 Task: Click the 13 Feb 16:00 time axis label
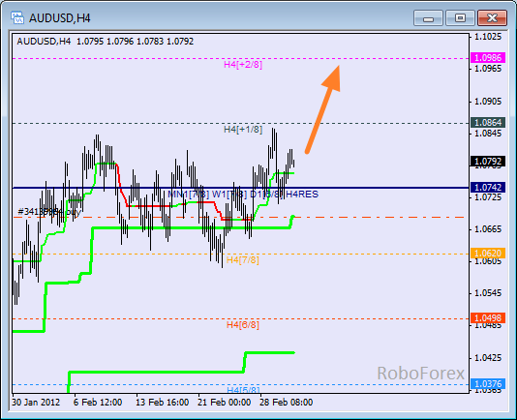click(x=163, y=403)
